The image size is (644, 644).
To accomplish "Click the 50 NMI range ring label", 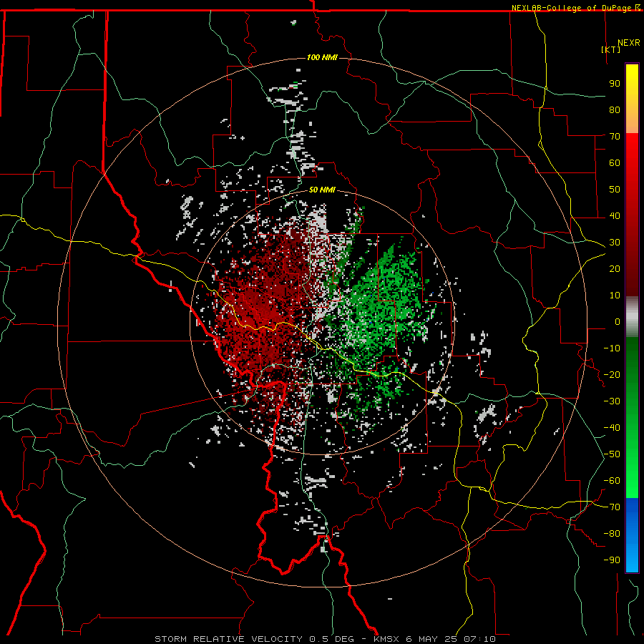I will [322, 190].
